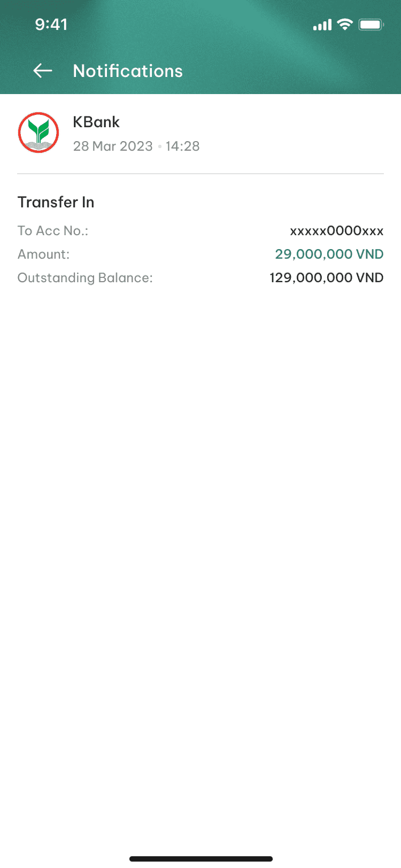Tap the divider line below KBank
The width and height of the screenshot is (401, 868).
point(200,174)
